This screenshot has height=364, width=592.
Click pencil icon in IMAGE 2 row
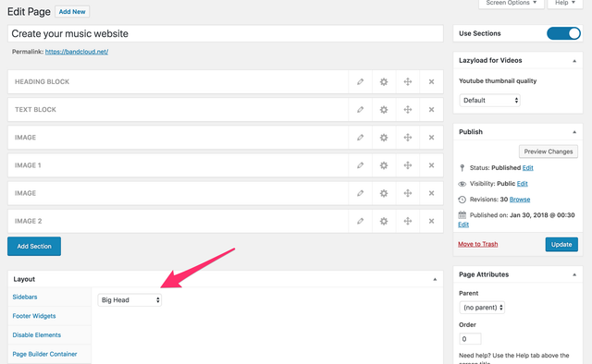360,222
